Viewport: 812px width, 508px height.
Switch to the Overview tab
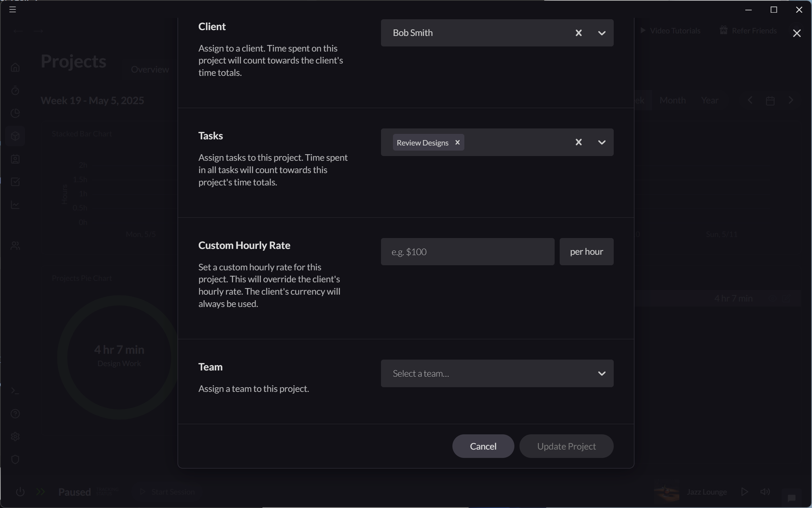click(x=150, y=69)
